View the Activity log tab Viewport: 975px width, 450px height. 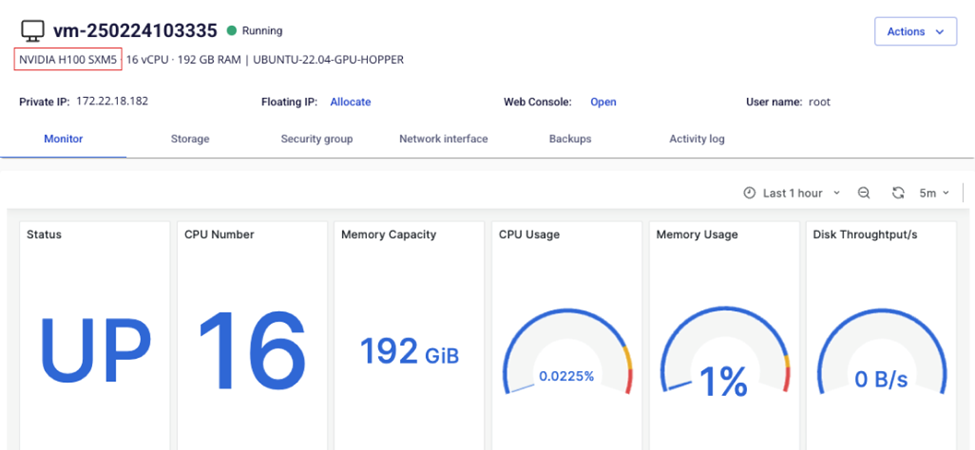[696, 139]
